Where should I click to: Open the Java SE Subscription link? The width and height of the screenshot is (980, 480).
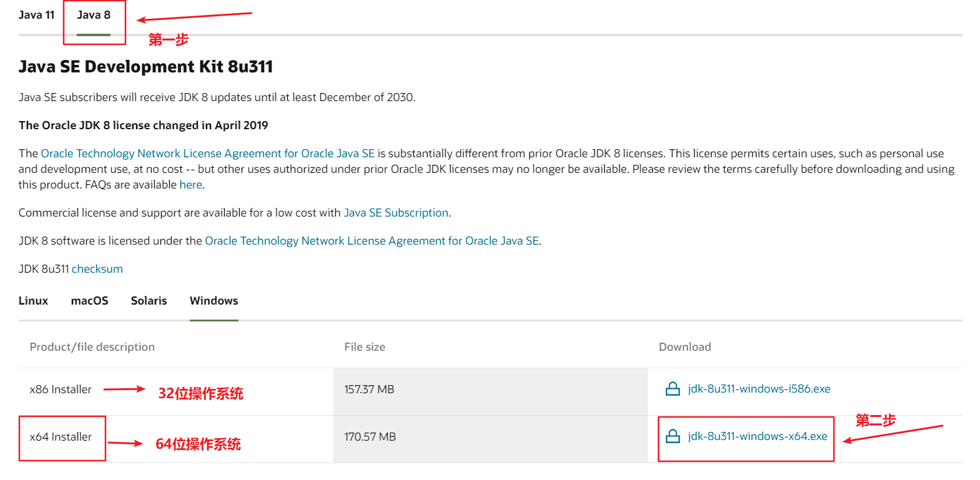pyautogui.click(x=396, y=213)
